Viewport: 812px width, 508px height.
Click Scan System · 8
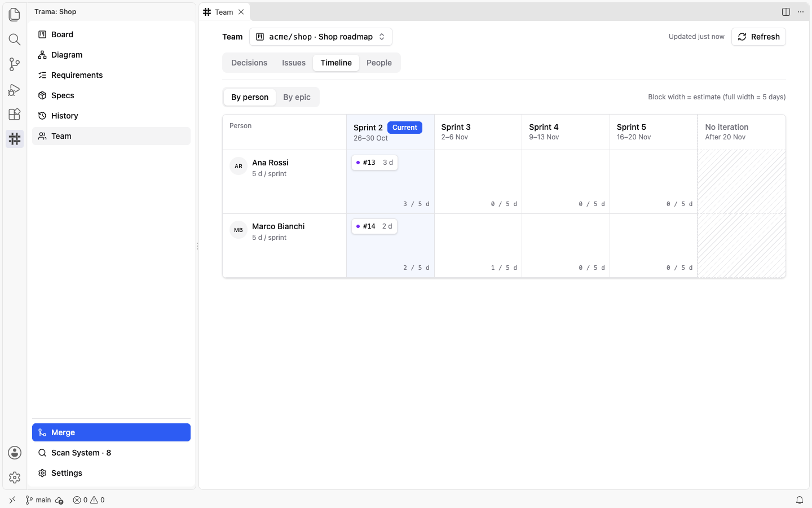click(x=111, y=453)
